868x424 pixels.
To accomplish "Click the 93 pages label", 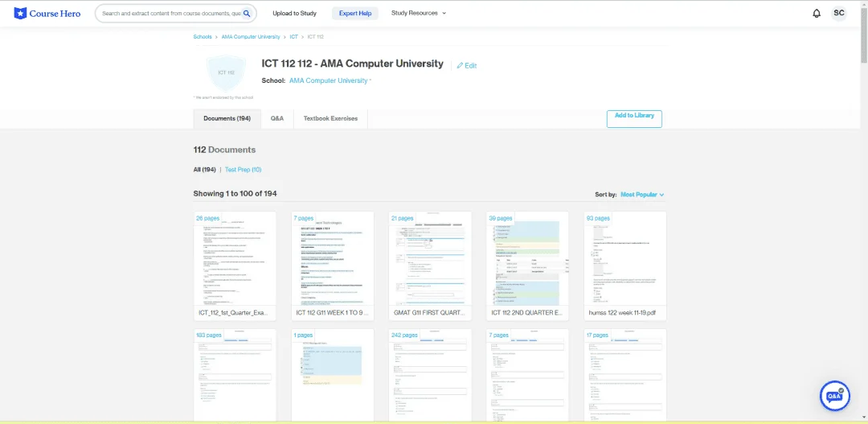I will pyautogui.click(x=598, y=218).
